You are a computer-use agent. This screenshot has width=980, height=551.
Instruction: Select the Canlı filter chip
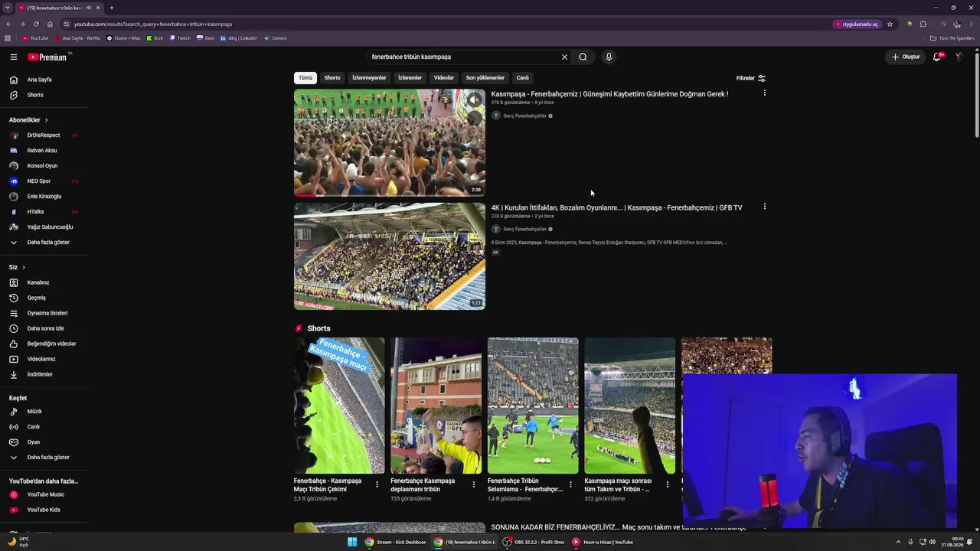tap(523, 77)
